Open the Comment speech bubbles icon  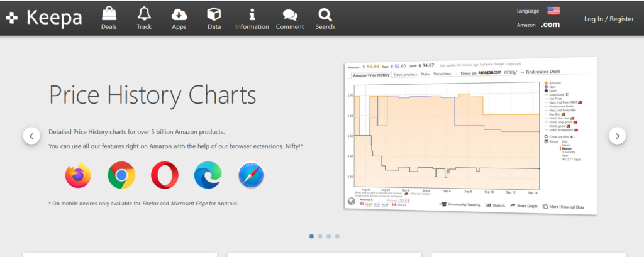pos(290,15)
